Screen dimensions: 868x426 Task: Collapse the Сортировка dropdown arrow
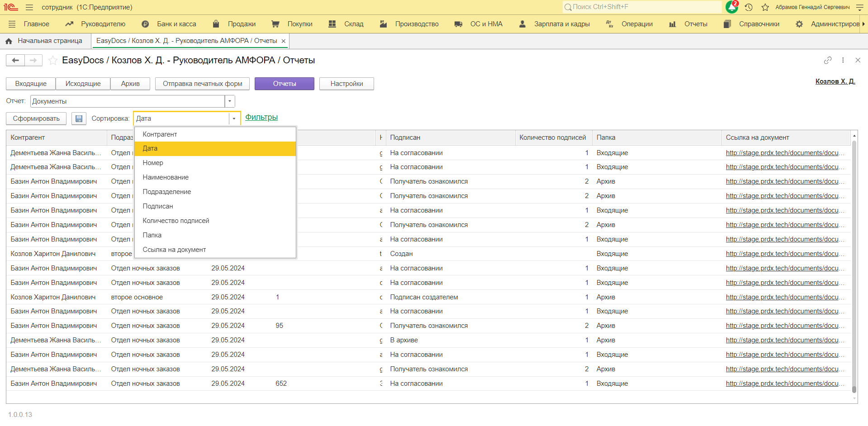pos(234,118)
